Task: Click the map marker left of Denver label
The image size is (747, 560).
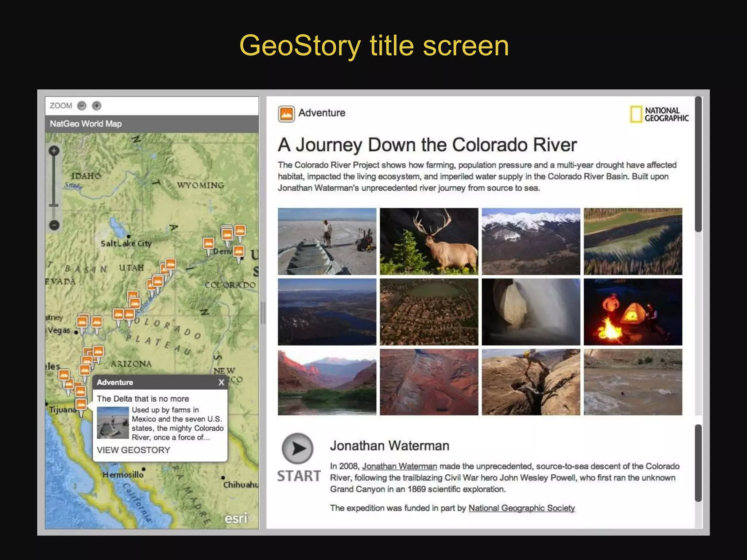Action: 208,244
